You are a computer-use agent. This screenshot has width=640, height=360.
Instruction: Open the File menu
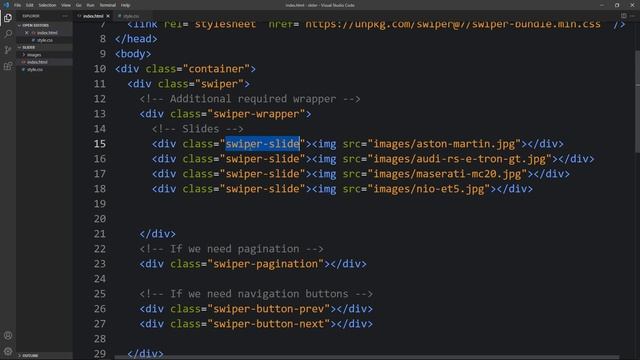18,5
